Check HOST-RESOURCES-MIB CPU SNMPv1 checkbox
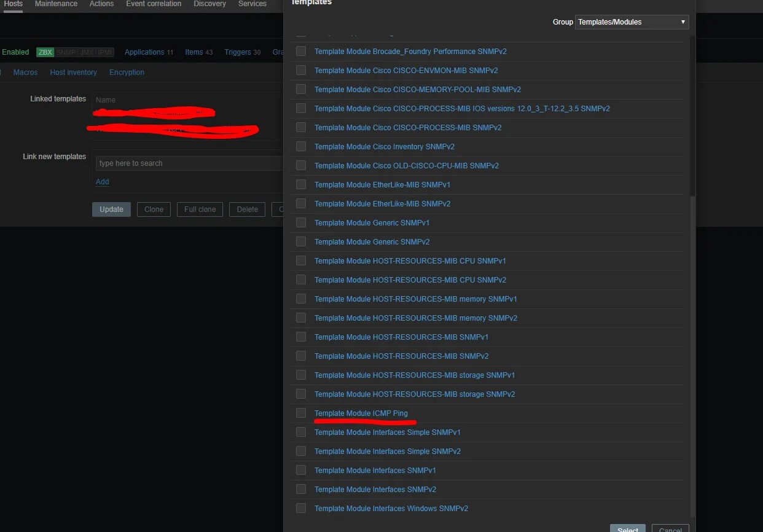Image resolution: width=763 pixels, height=532 pixels. click(x=301, y=260)
